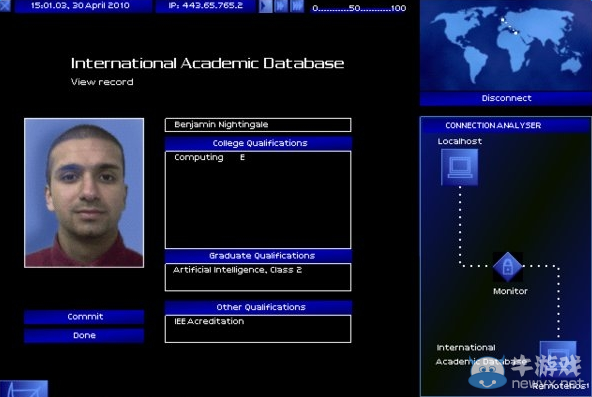
Task: Click the Connection Analyser panel title
Action: (493, 125)
